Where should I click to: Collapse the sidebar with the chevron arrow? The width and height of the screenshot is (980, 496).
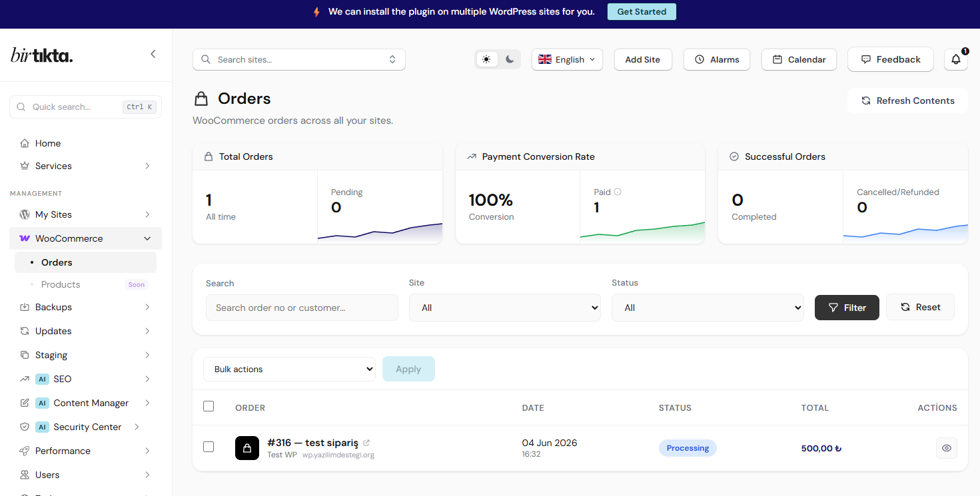[x=153, y=54]
